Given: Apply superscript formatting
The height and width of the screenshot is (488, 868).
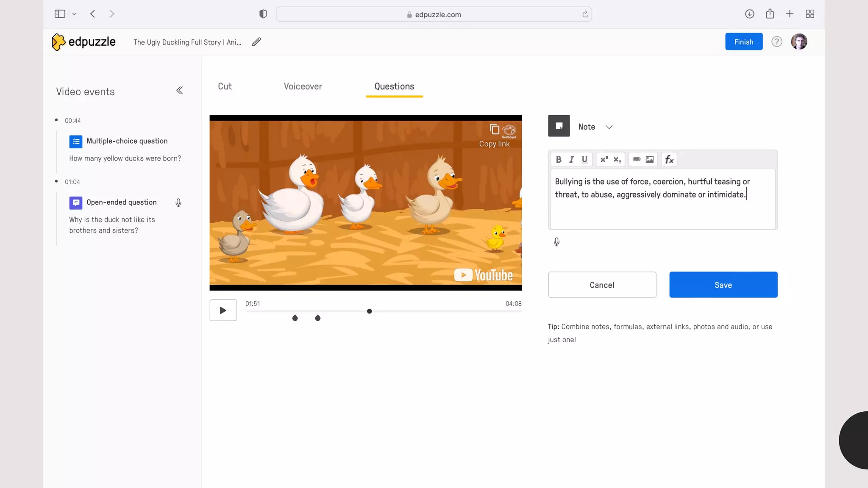Looking at the screenshot, I should click(x=604, y=160).
